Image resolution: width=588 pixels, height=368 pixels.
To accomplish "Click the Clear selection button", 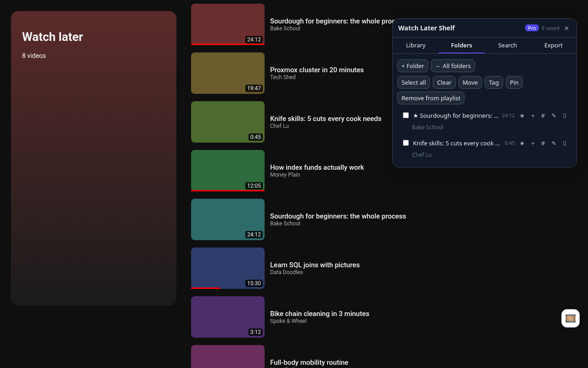I will pos(444,82).
